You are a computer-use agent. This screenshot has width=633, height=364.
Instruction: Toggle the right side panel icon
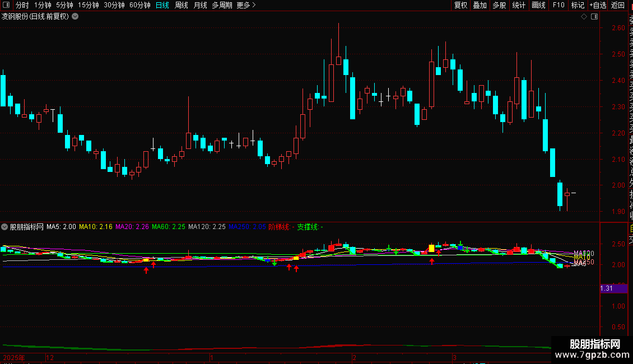point(594,17)
